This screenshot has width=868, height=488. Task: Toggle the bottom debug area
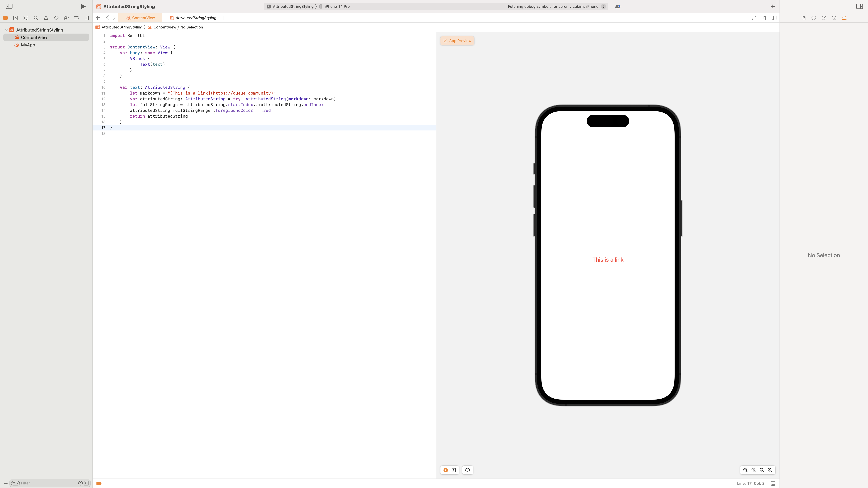(773, 483)
